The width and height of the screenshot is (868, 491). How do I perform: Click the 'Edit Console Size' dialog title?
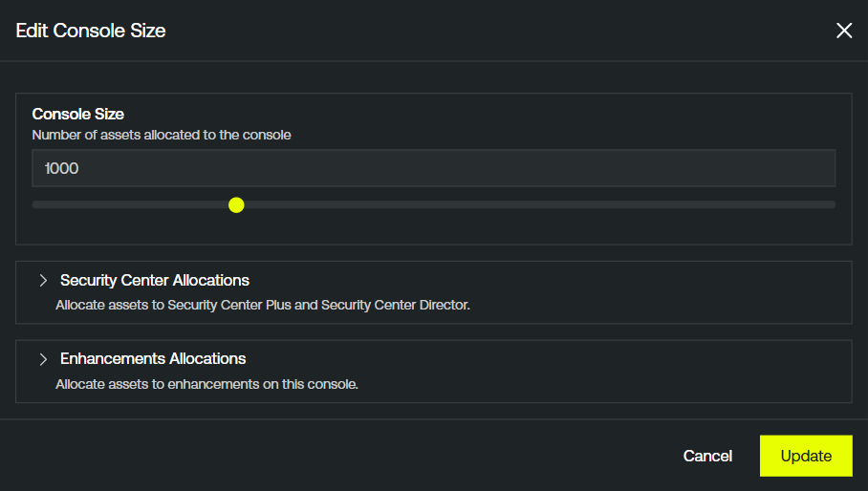(x=91, y=31)
